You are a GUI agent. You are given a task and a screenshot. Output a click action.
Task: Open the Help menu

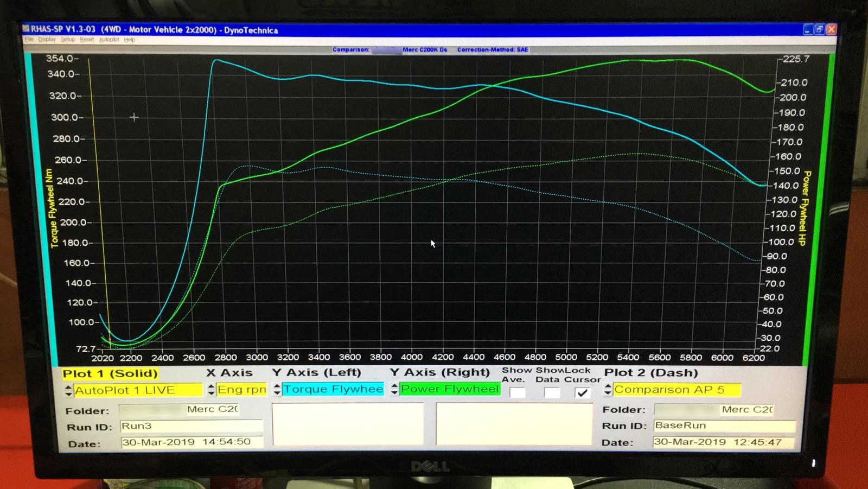pos(129,40)
